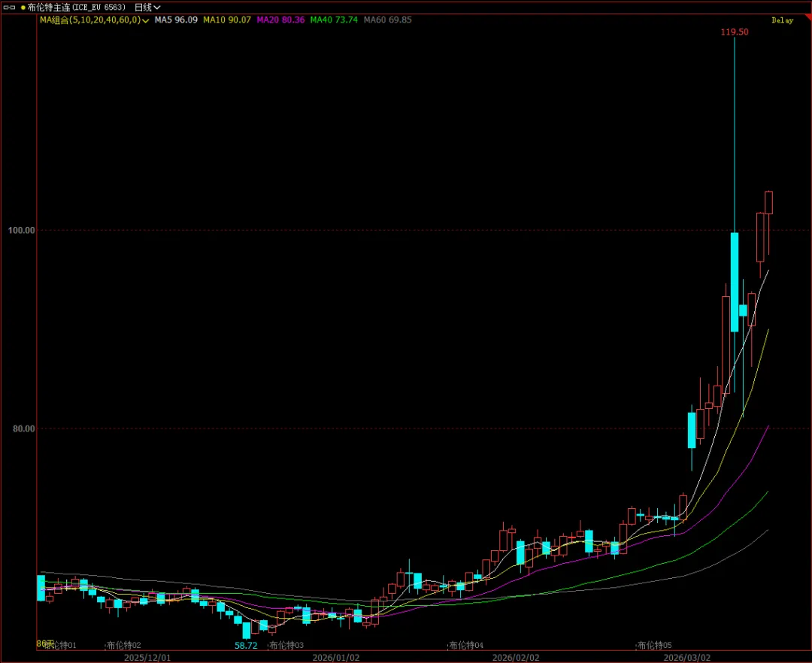The image size is (812, 663).
Task: Click the red corner marker at top right
Action: coord(808,17)
